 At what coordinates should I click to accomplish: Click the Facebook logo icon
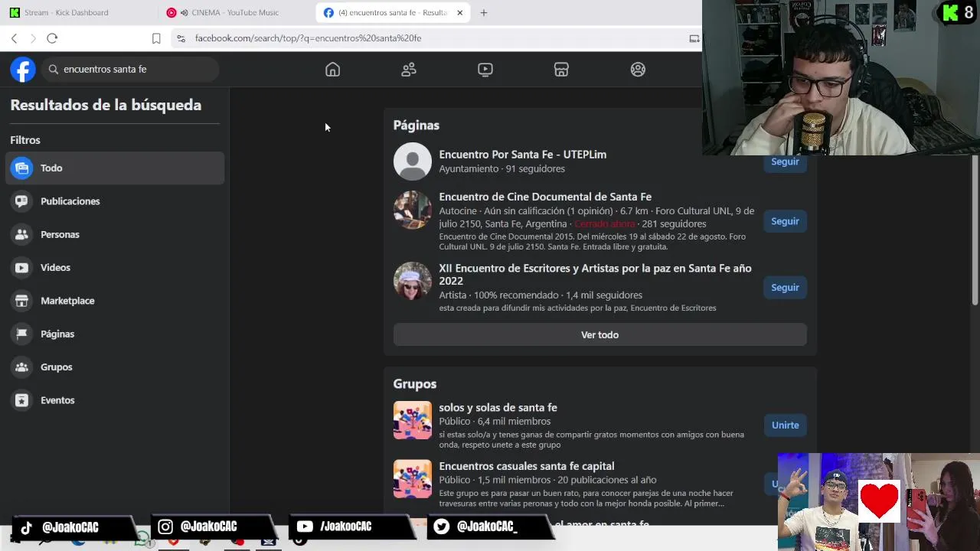pyautogui.click(x=23, y=69)
